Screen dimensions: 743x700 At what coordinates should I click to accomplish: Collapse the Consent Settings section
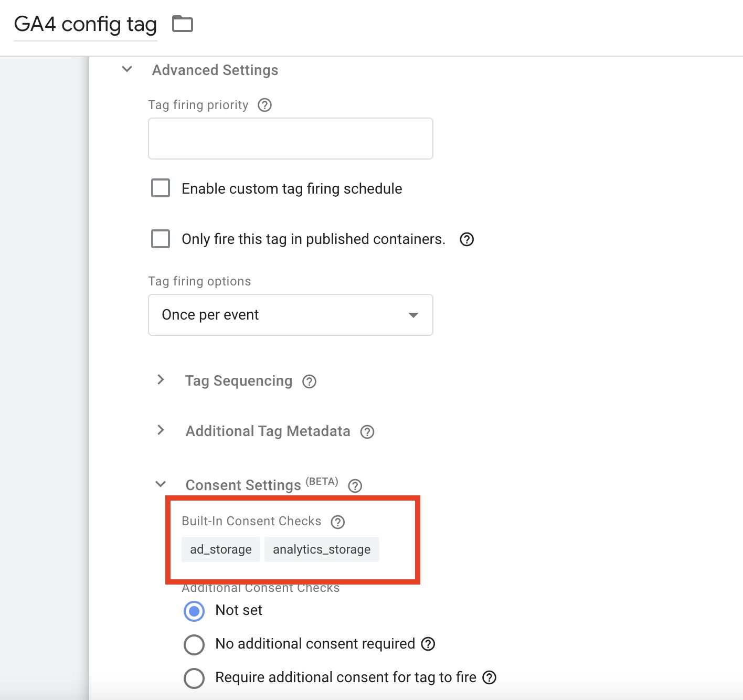click(161, 484)
